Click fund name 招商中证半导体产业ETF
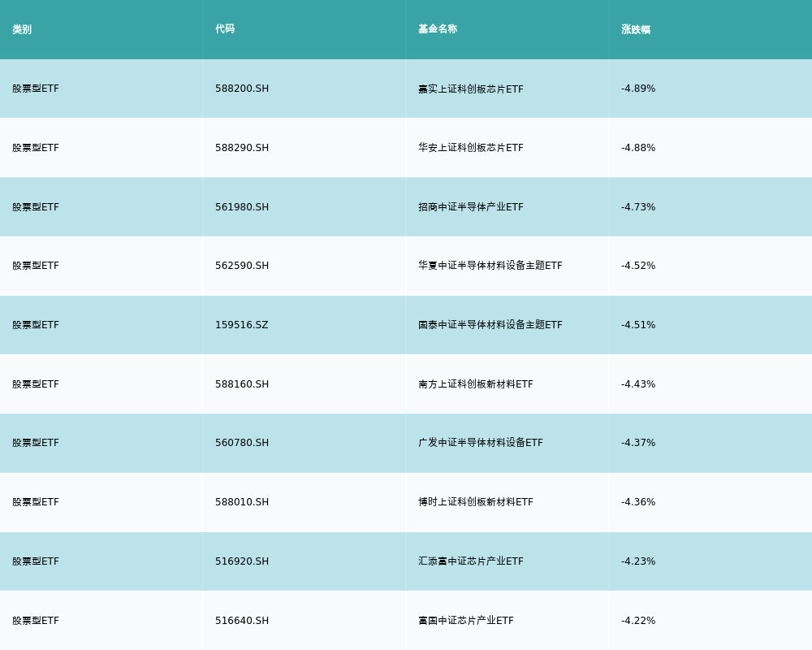812x650 pixels. pyautogui.click(x=471, y=207)
